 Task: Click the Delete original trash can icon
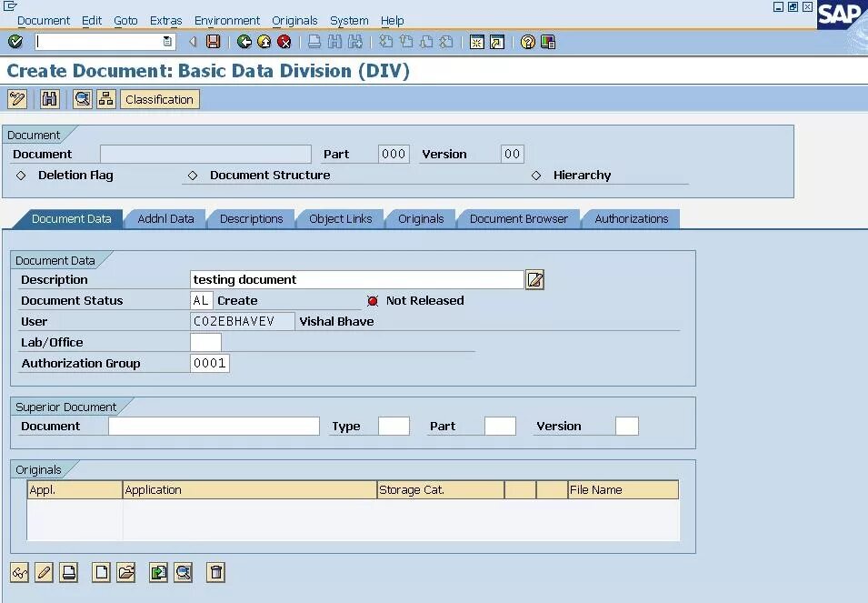click(216, 573)
